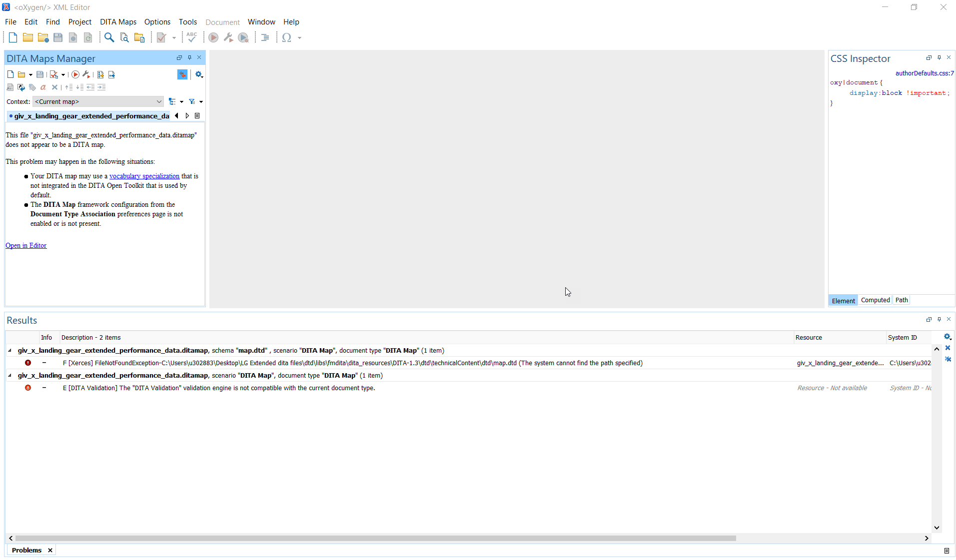Click Open Map in Editor with Resolved Topics icon

(100, 74)
